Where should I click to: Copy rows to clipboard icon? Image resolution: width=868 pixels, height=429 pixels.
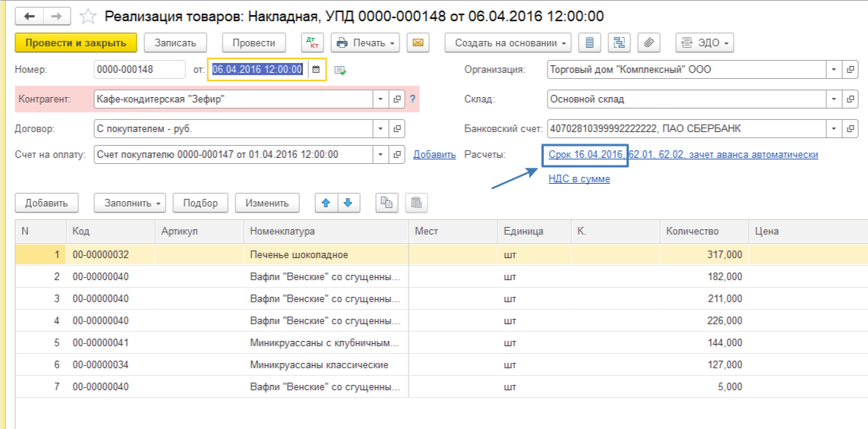click(x=387, y=203)
